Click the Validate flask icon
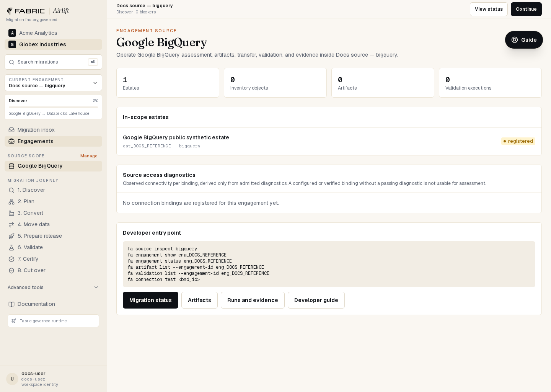The height and width of the screenshot is (392, 551). tap(11, 247)
